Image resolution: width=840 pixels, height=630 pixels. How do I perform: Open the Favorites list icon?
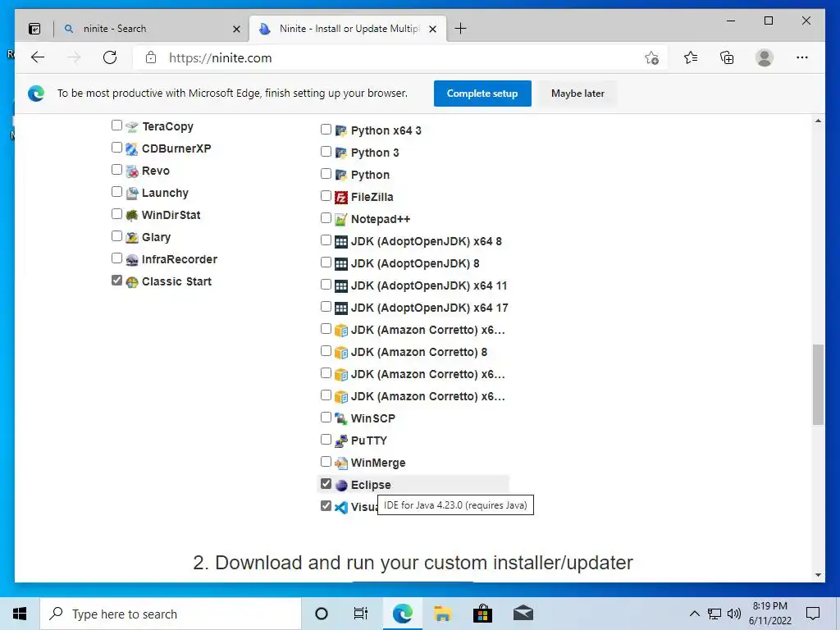[x=691, y=57]
